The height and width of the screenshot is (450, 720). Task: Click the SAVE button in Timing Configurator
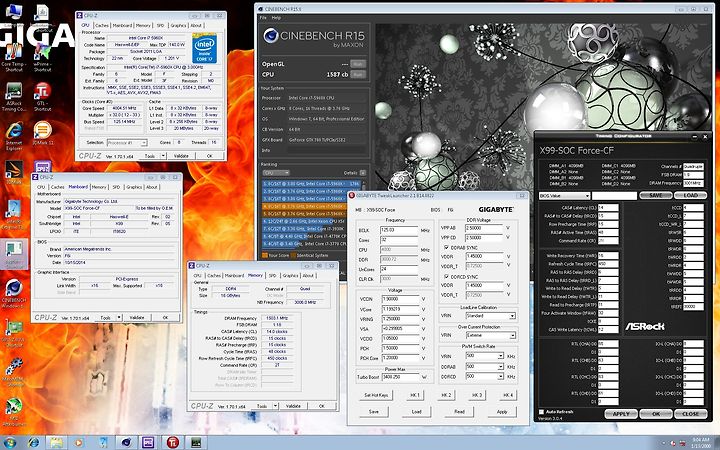click(656, 196)
